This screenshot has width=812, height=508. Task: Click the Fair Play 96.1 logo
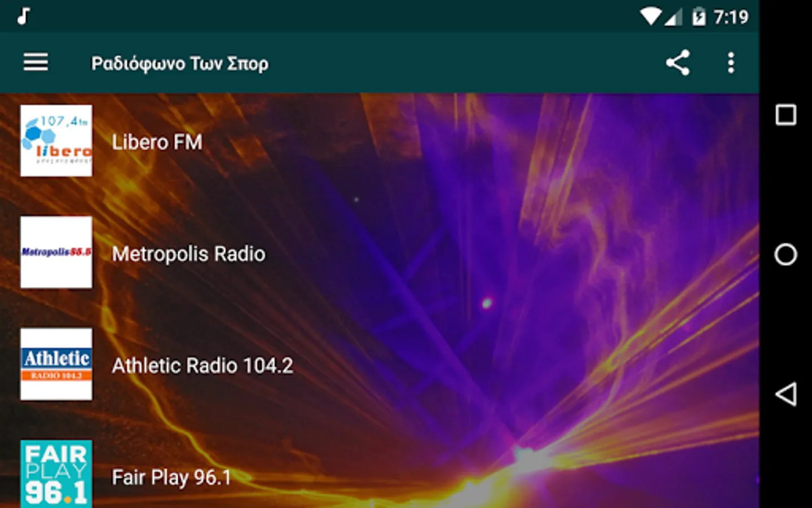coord(56,474)
